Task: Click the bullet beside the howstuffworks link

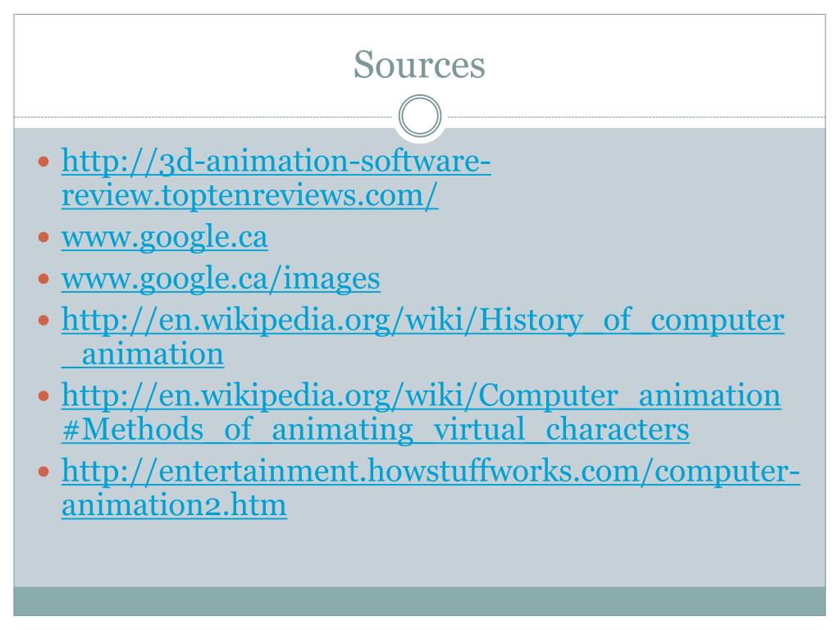Action: coord(44,472)
